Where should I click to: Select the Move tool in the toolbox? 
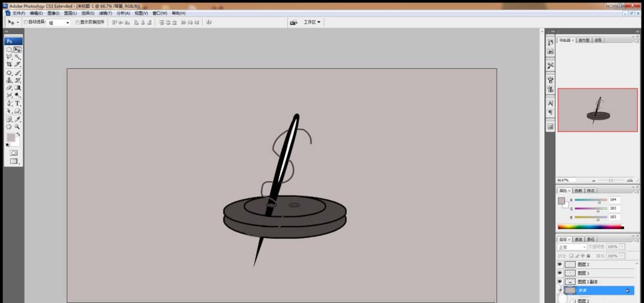click(x=17, y=50)
